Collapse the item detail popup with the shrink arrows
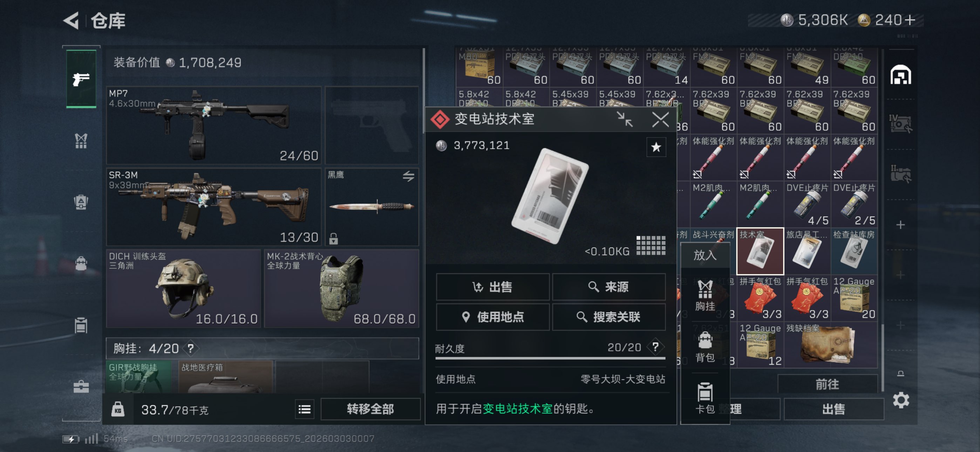 tap(624, 119)
